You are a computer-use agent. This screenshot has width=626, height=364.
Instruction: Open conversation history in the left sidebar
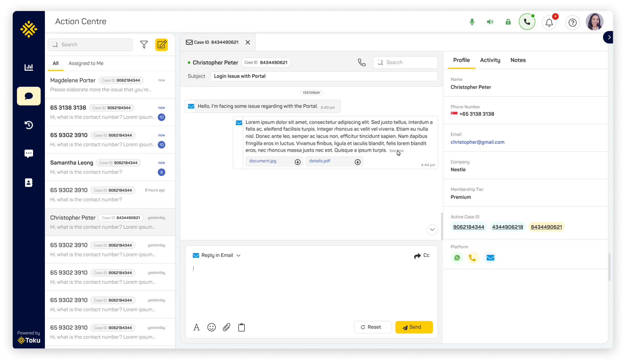pyautogui.click(x=29, y=125)
